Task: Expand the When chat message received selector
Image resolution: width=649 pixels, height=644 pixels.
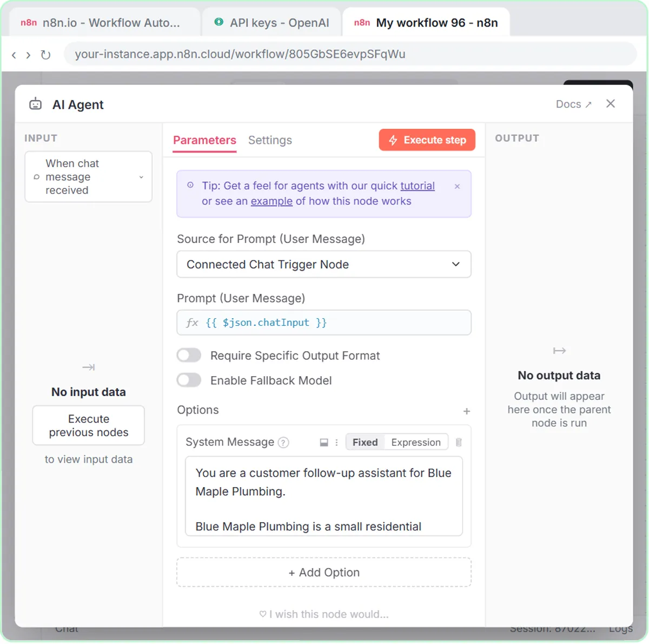Action: tap(89, 177)
